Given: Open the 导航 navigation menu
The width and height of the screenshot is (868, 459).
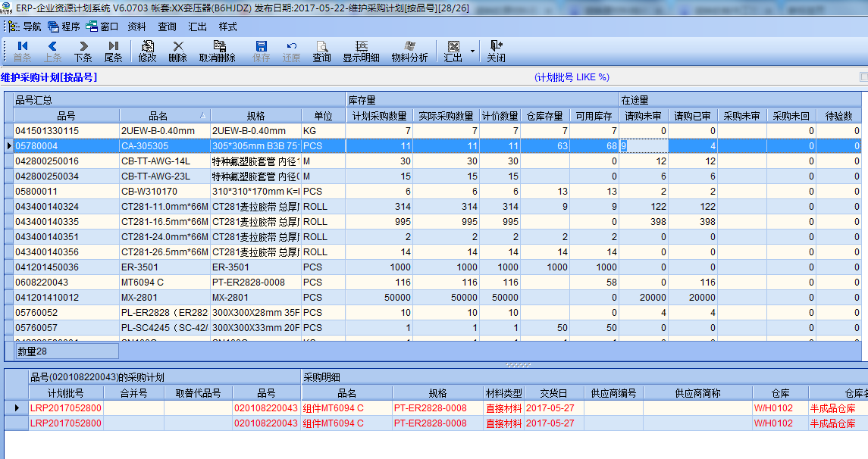Looking at the screenshot, I should [x=25, y=27].
